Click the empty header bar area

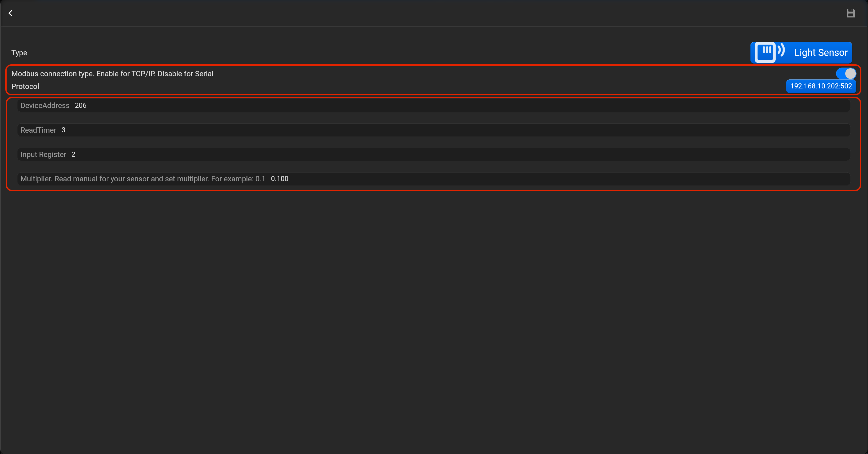[431, 13]
